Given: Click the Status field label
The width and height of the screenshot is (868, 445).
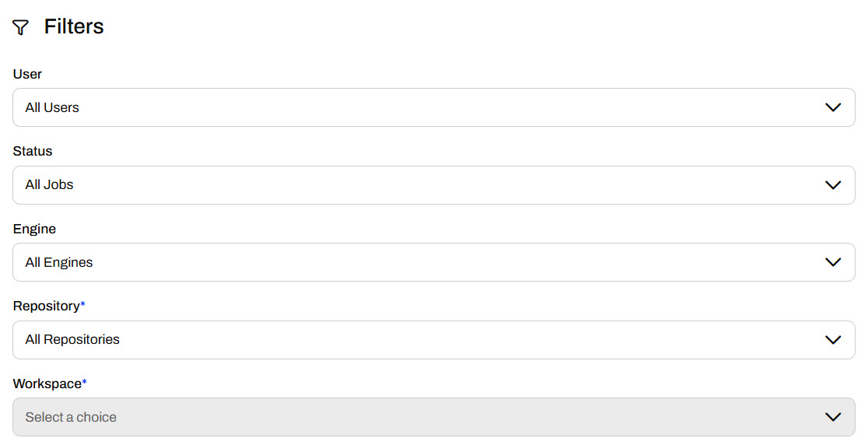Looking at the screenshot, I should 33,151.
